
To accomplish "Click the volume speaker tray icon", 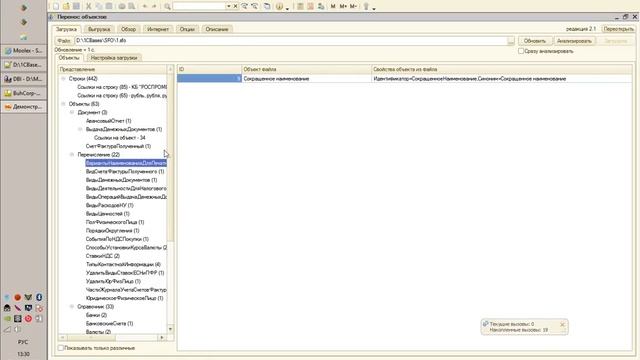I will (18, 329).
